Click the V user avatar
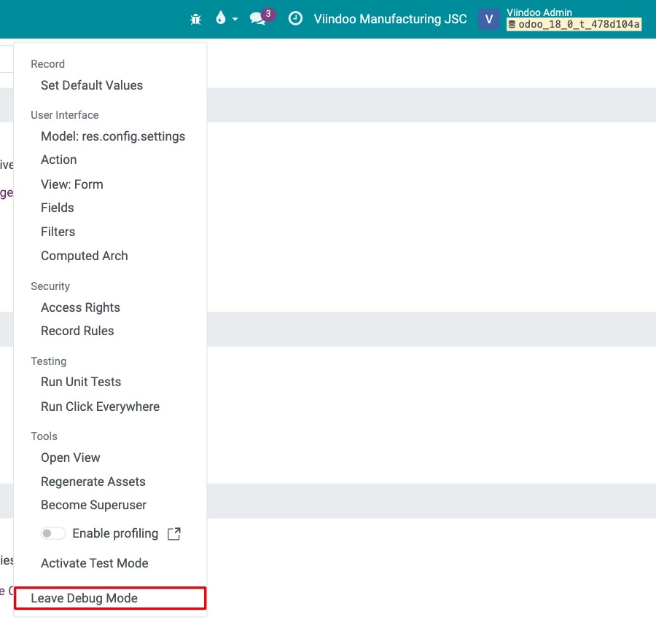656x644 pixels. pos(488,19)
